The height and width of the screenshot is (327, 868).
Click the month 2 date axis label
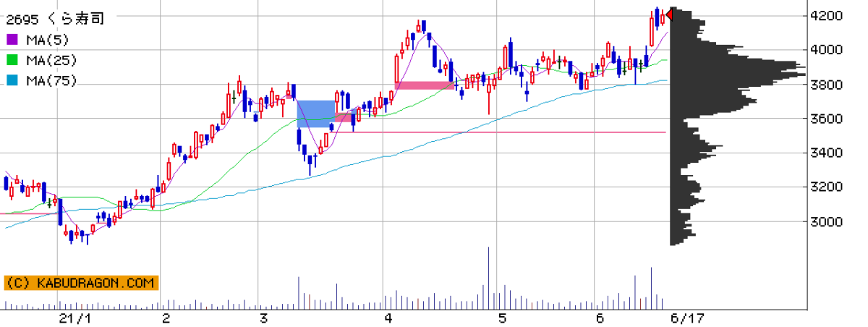click(x=166, y=318)
